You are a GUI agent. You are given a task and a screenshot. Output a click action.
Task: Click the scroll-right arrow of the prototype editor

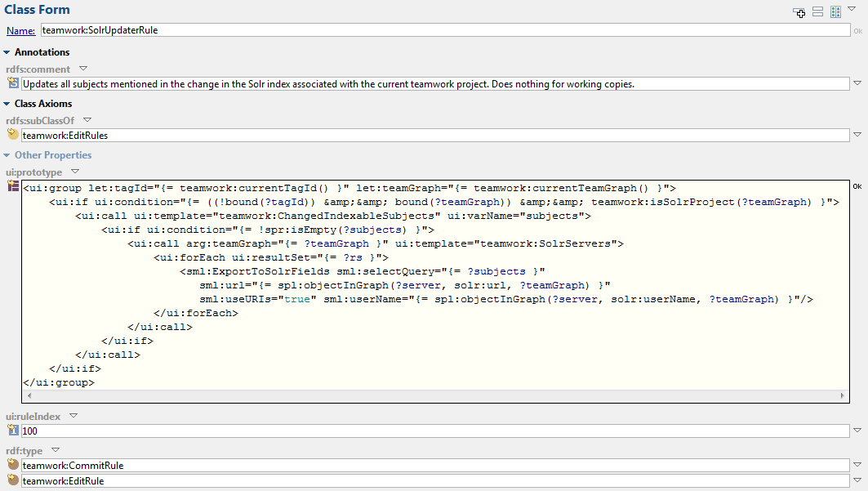click(842, 395)
